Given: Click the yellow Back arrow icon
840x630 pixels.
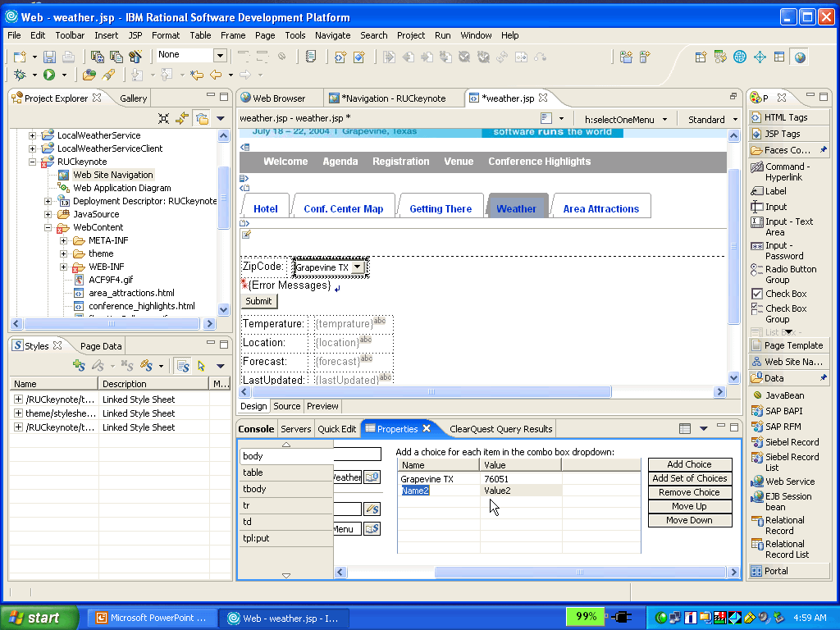Looking at the screenshot, I should (216, 75).
